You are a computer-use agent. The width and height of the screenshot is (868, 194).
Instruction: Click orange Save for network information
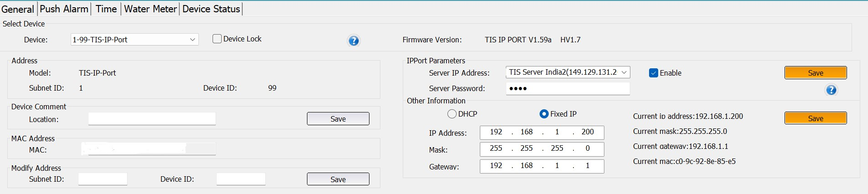(816, 118)
